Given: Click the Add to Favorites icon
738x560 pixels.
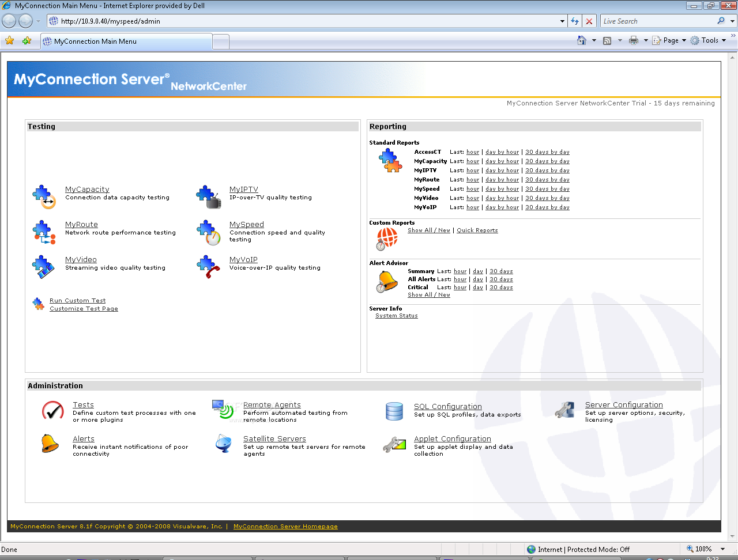Looking at the screenshot, I should (27, 40).
